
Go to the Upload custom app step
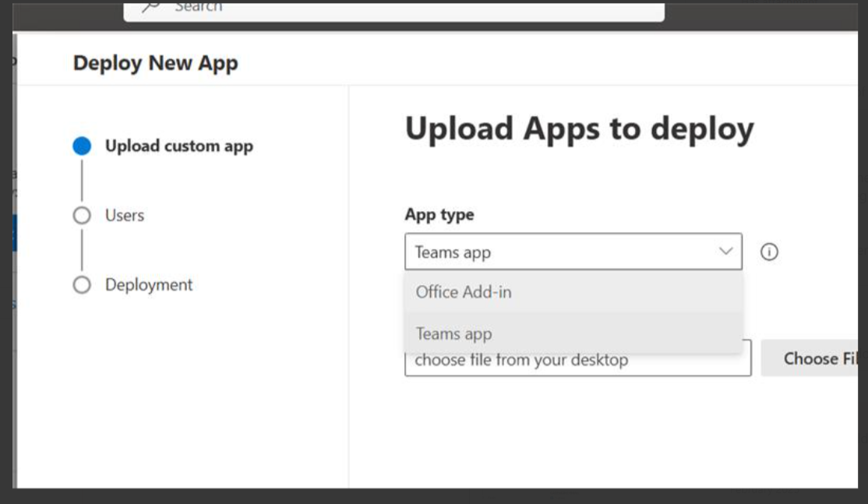point(82,146)
